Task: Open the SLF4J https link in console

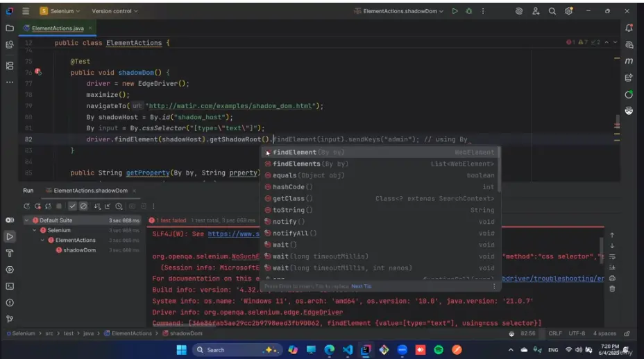Action: pos(234,234)
